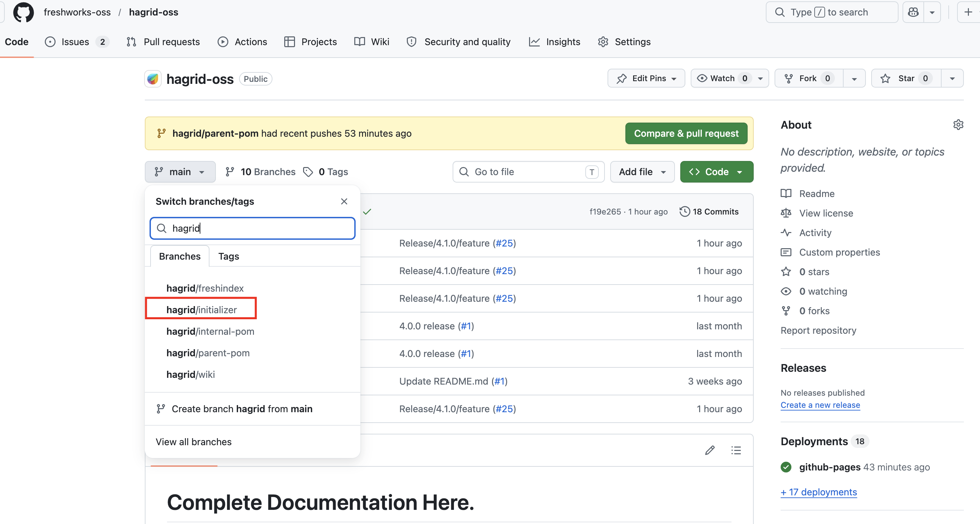Open the github-pages deployment link
The width and height of the screenshot is (980, 524).
830,467
